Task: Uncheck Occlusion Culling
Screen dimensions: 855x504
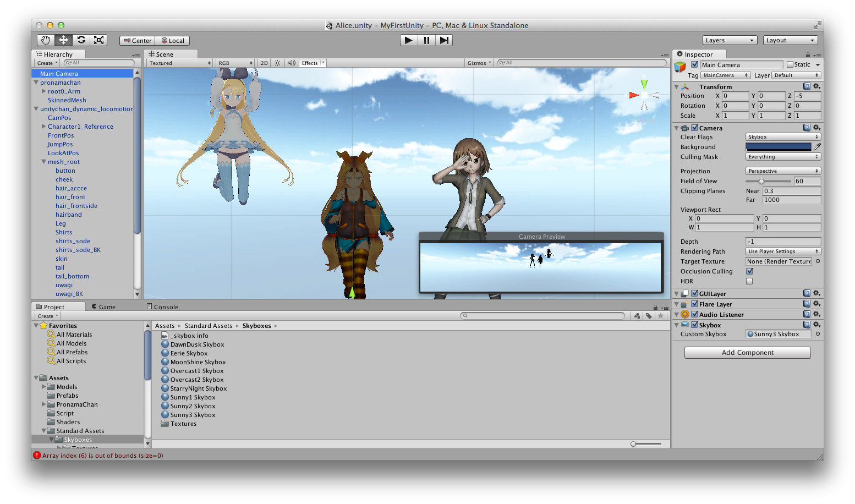Action: pyautogui.click(x=749, y=271)
